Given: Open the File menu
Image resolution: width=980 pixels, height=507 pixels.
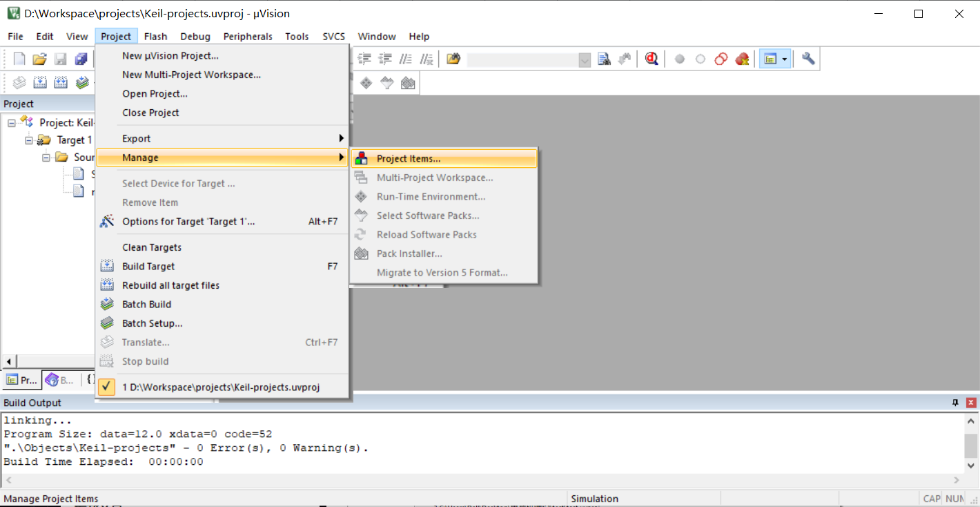Looking at the screenshot, I should click(15, 37).
